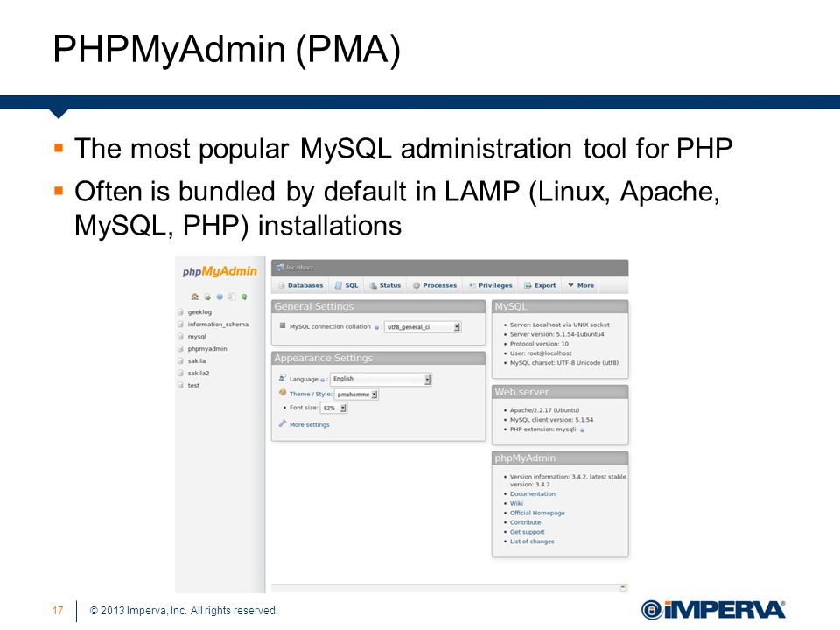Open the List of changes link
840x630 pixels.
coord(532,542)
